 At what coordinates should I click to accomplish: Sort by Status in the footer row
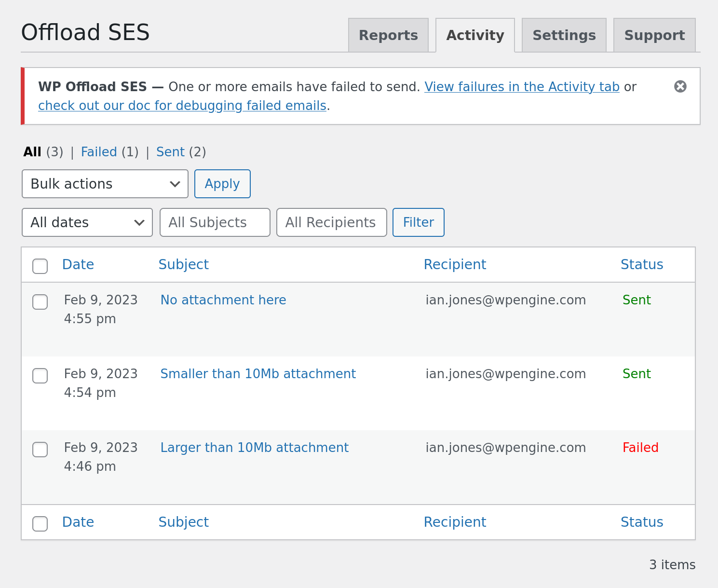click(x=642, y=522)
